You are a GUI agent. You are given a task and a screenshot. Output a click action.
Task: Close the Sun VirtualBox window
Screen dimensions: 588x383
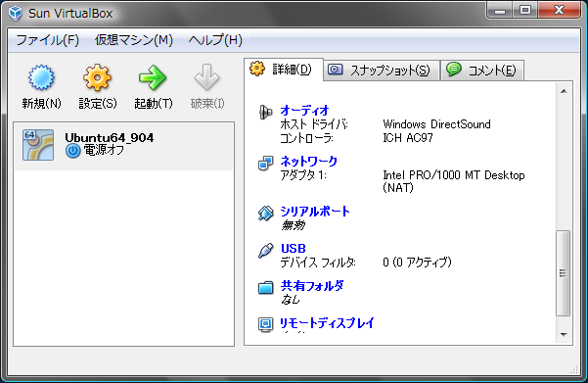coord(559,11)
